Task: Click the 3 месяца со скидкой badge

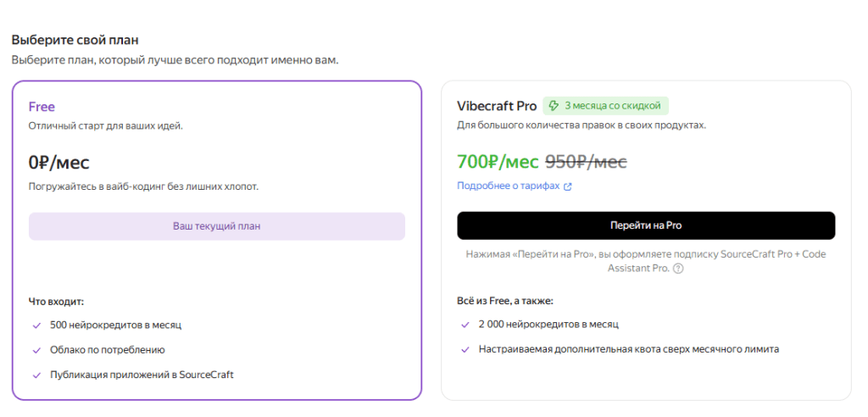Action: (x=605, y=106)
